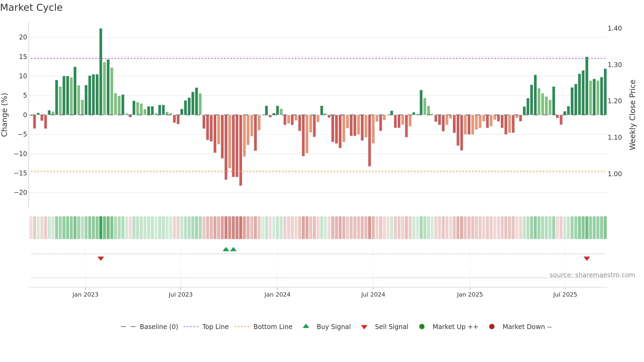Toggle the Top Line legend entry
Viewport: 644px width, 362px height.
[x=206, y=327]
